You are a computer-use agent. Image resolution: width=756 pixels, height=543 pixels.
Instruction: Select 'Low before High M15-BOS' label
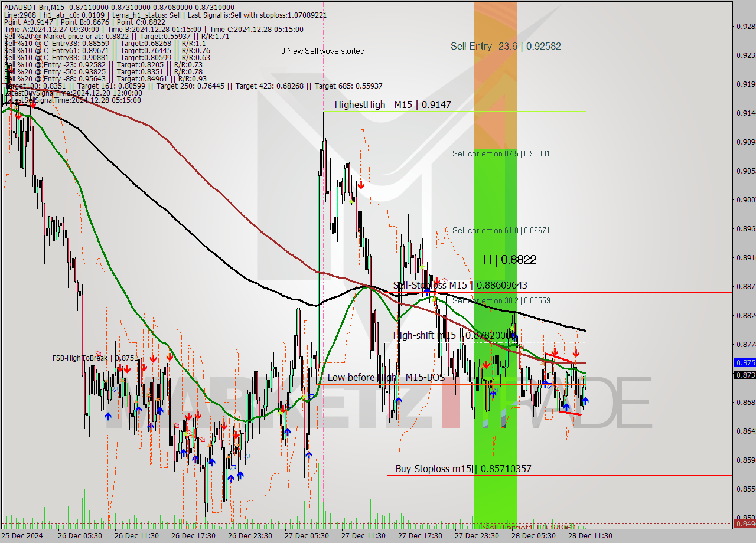coord(386,377)
